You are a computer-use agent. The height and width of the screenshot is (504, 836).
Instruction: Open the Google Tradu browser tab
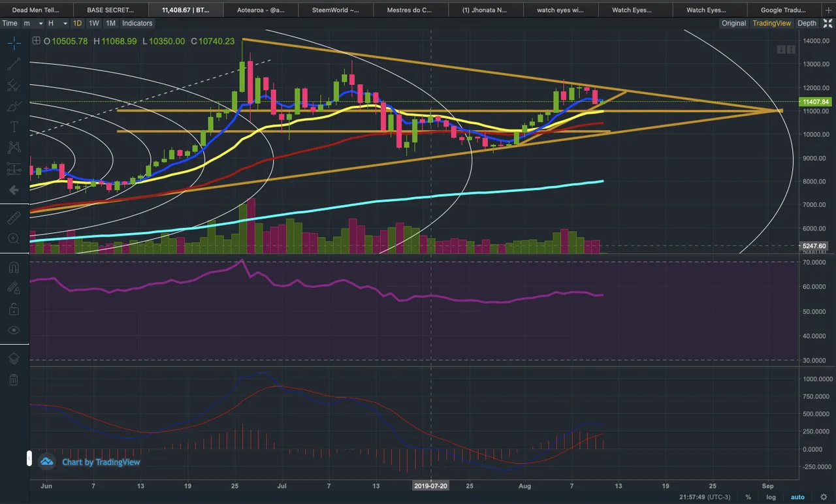(x=784, y=10)
